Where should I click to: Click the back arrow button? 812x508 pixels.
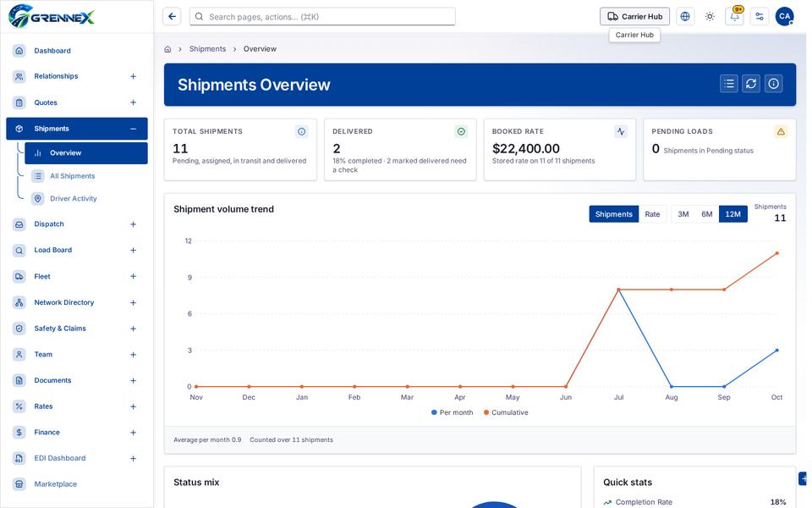click(172, 17)
